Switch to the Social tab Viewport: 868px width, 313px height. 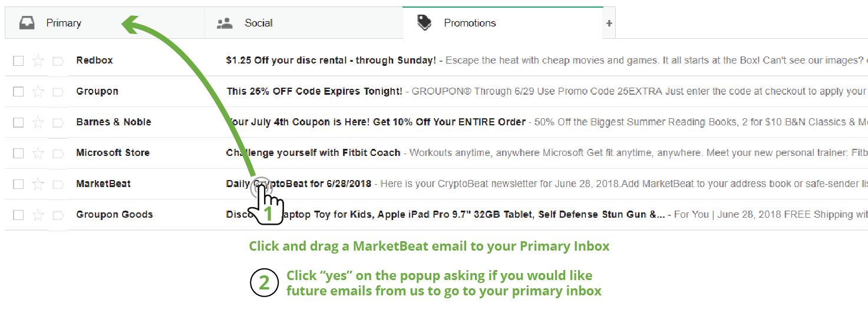258,23
